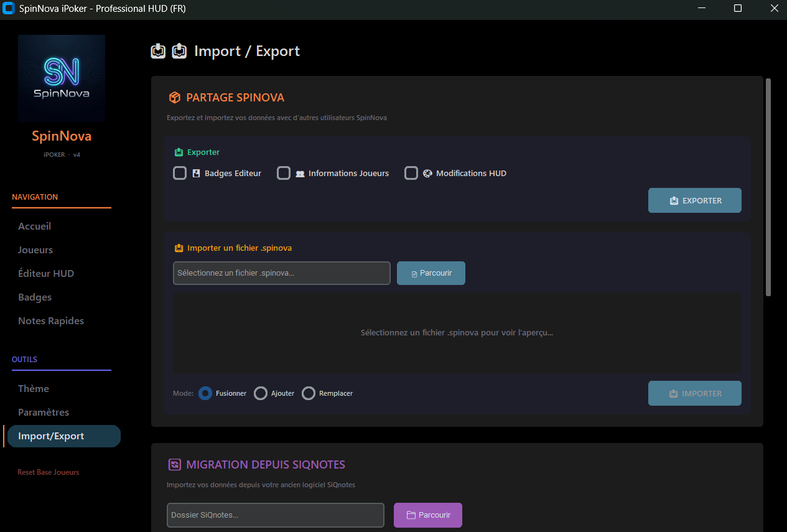Click the green export icon beside Exporter label

(179, 152)
